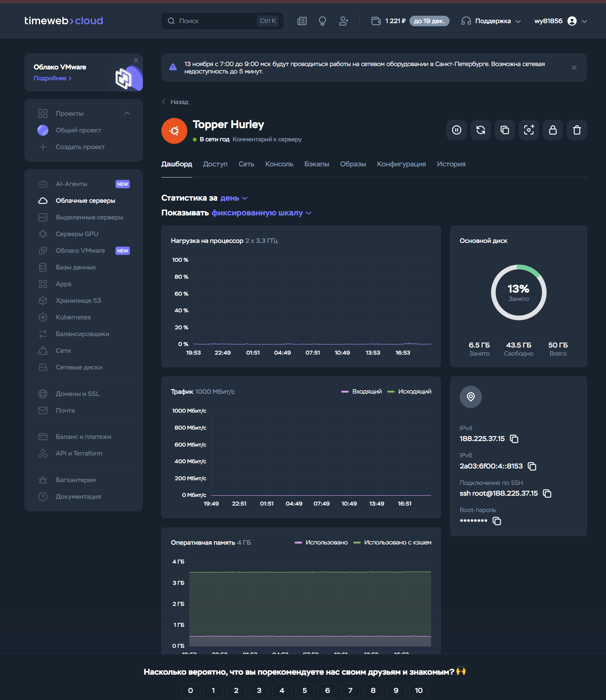Toggle the Входящий traffic legend series
The width and height of the screenshot is (606, 700).
[x=362, y=391]
